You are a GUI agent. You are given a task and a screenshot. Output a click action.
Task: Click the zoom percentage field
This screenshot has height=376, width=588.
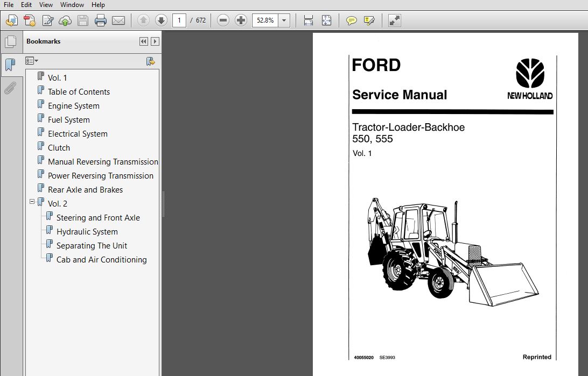(265, 20)
